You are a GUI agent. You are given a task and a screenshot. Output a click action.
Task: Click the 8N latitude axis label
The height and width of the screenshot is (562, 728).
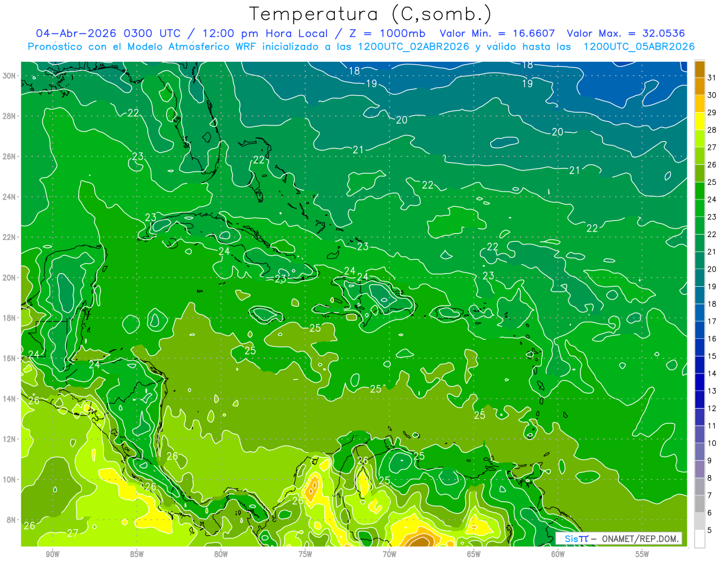point(12,520)
